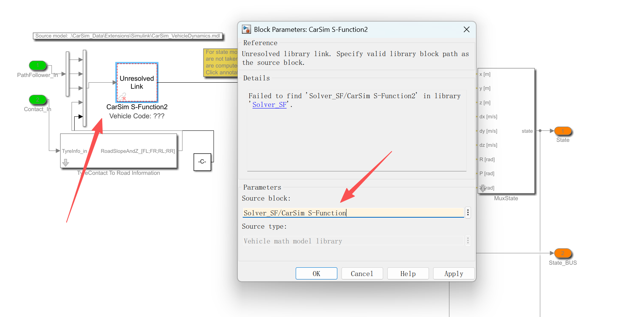This screenshot has height=317, width=644.
Task: Click the Block Parameters dialog icon
Action: coord(246,30)
